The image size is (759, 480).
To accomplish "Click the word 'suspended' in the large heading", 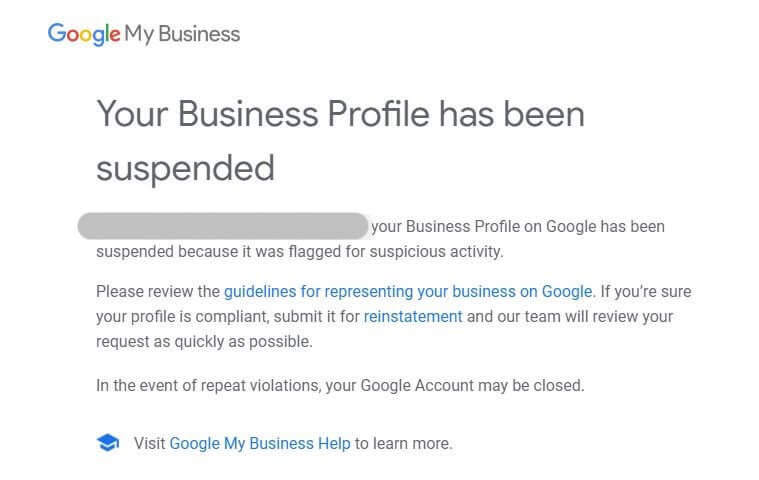I will [x=185, y=168].
